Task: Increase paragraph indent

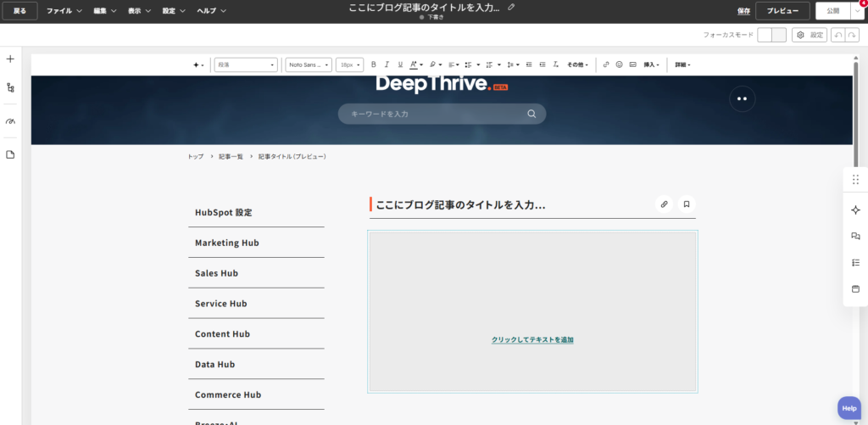Action: pyautogui.click(x=542, y=64)
